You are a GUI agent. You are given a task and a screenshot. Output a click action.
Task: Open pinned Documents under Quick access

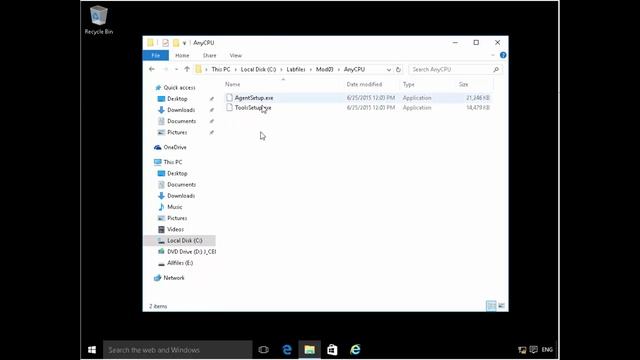(182, 121)
